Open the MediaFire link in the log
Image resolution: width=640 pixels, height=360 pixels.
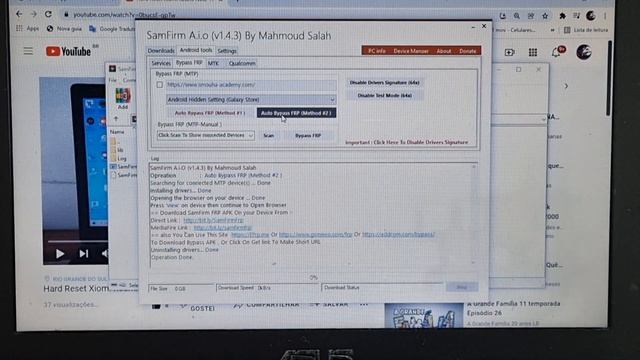(x=222, y=228)
